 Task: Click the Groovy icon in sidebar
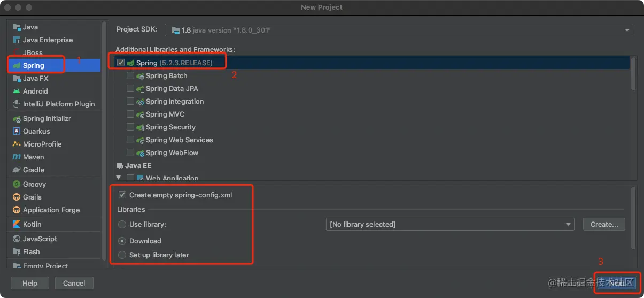pos(17,185)
